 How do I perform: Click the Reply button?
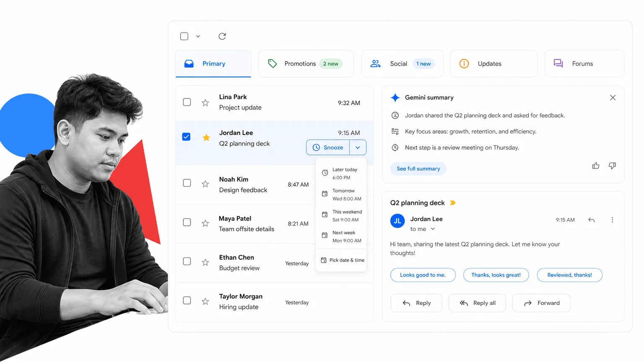416,303
